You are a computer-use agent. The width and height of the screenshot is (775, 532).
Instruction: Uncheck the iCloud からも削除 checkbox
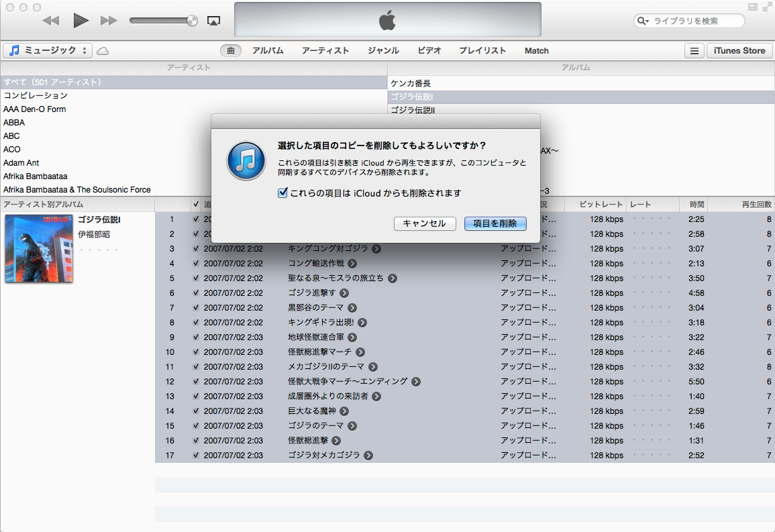tap(282, 193)
